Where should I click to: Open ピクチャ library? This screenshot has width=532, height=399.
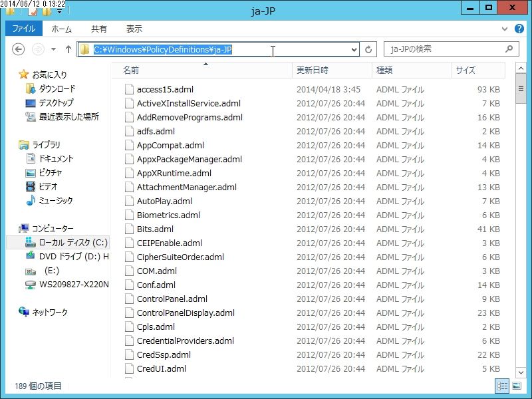click(51, 173)
